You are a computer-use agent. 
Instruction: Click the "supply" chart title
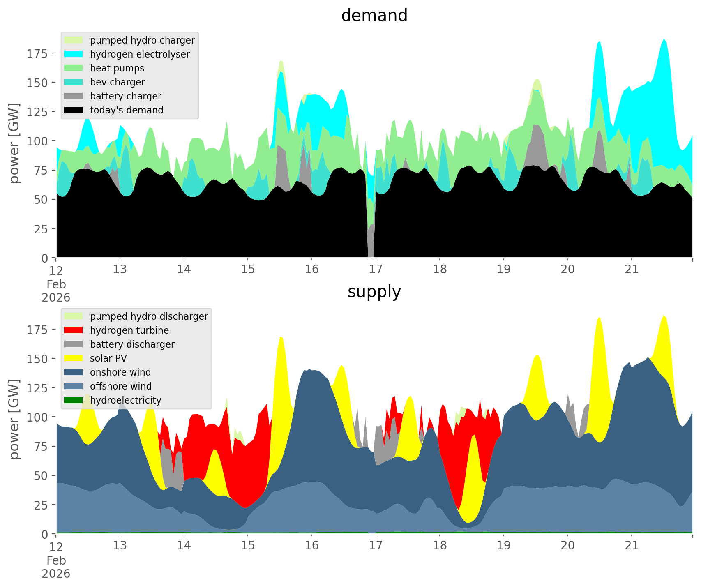click(374, 292)
